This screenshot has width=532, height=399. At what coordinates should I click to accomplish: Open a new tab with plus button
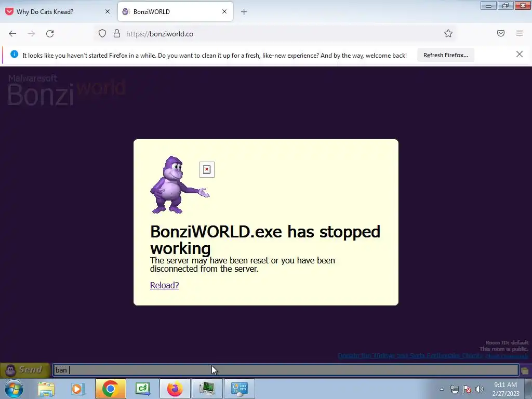(244, 12)
